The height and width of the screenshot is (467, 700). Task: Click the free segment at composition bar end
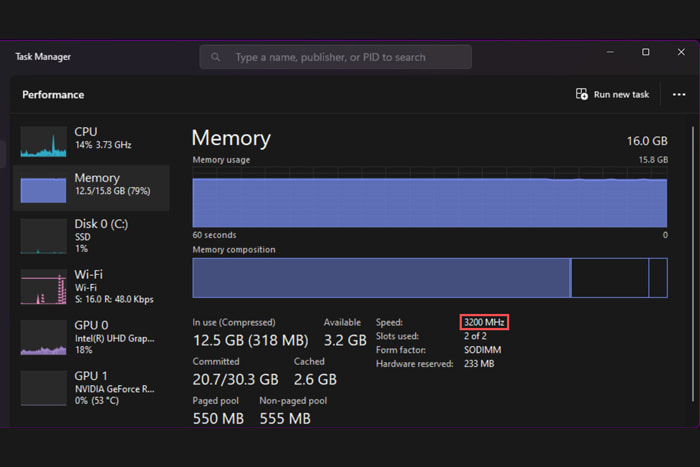click(x=658, y=277)
